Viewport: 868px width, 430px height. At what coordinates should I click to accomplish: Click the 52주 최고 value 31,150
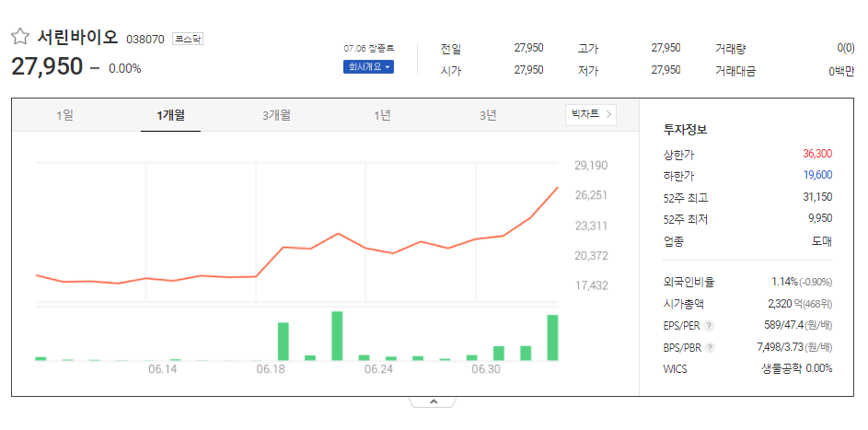817,197
